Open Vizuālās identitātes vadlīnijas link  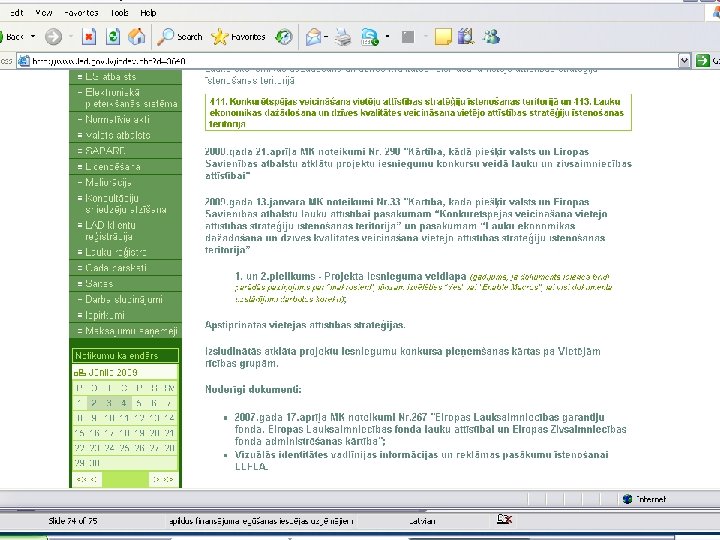(x=422, y=461)
